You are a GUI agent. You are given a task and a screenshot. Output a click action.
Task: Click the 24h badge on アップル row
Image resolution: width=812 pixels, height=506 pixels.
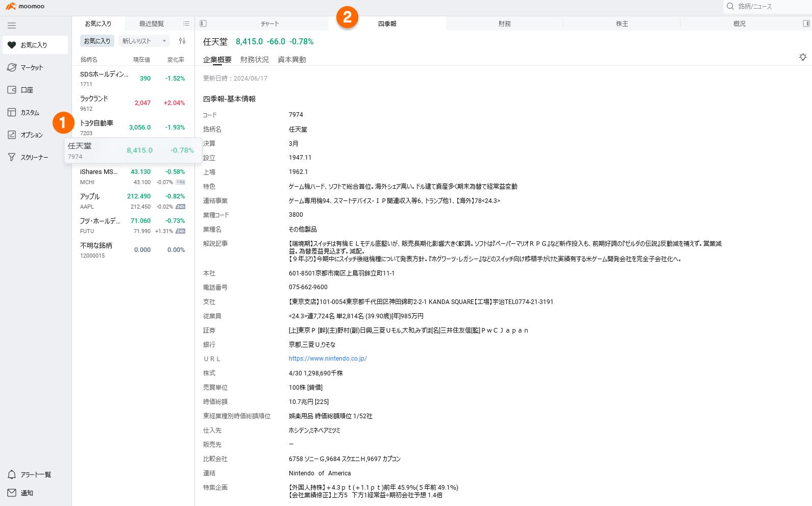click(x=181, y=207)
